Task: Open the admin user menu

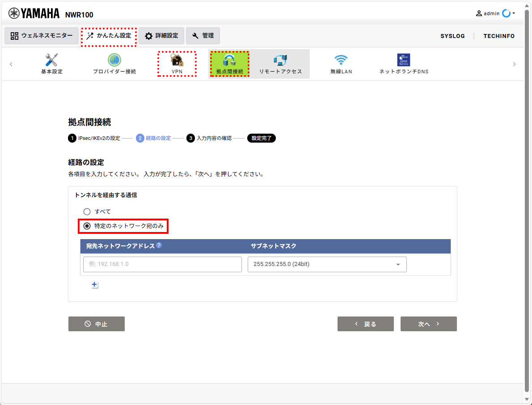Action: click(x=495, y=13)
